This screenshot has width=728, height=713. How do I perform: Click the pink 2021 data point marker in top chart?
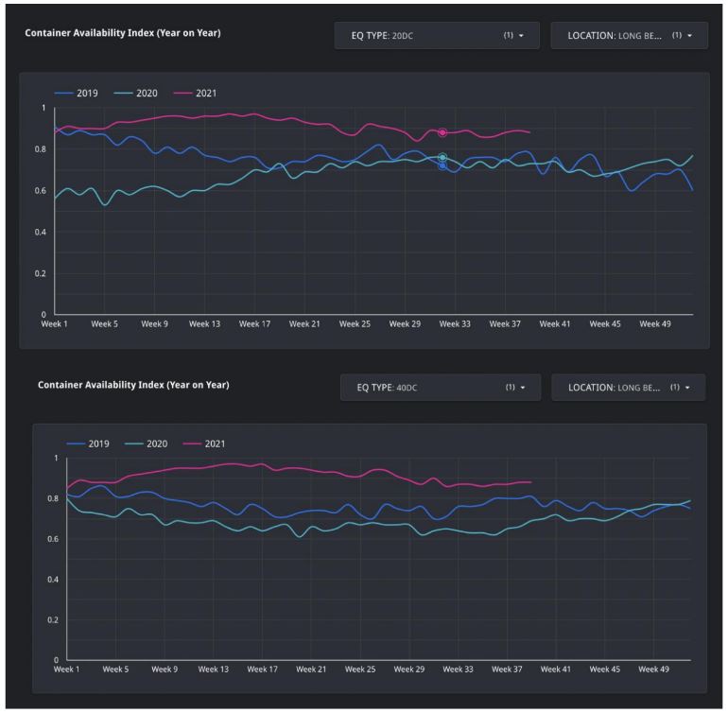(x=442, y=132)
